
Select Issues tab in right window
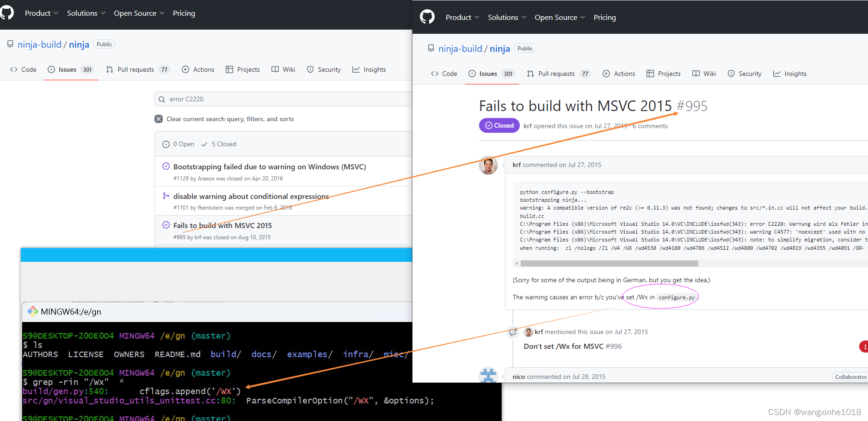click(492, 74)
